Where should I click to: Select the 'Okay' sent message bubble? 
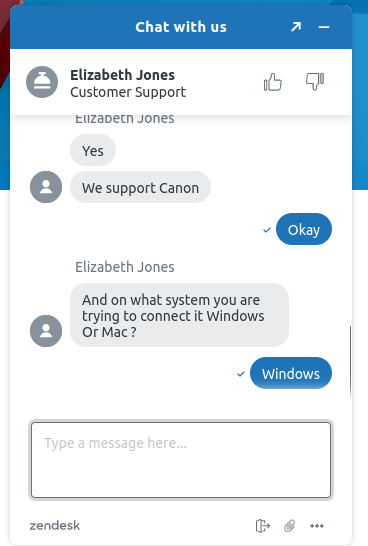point(304,229)
